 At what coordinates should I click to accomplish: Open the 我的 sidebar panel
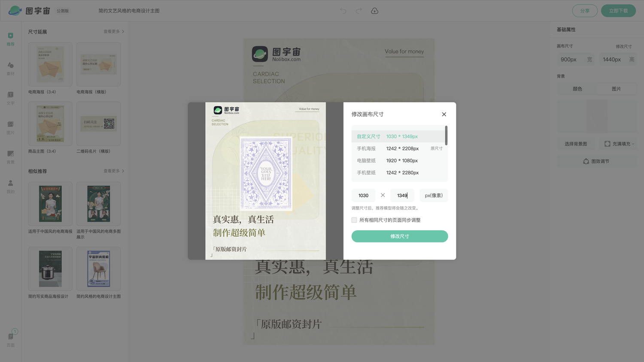(x=11, y=187)
